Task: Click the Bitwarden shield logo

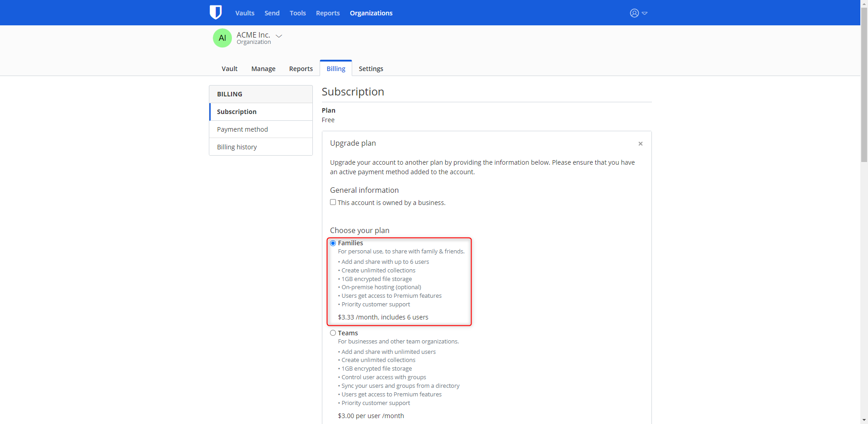Action: click(216, 12)
